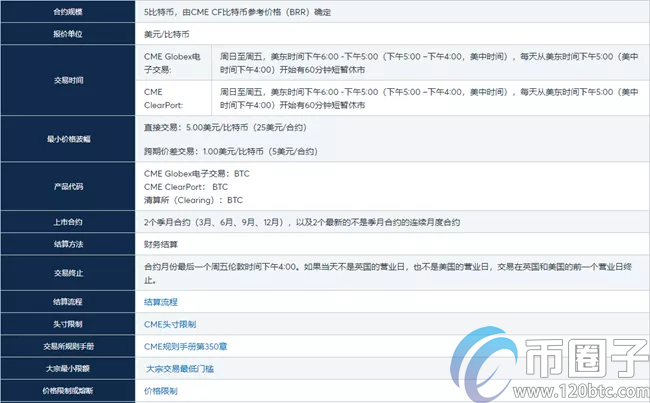Click the 交易终止 row header cell
Image resolution: width=650 pixels, height=403 pixels.
[x=69, y=272]
